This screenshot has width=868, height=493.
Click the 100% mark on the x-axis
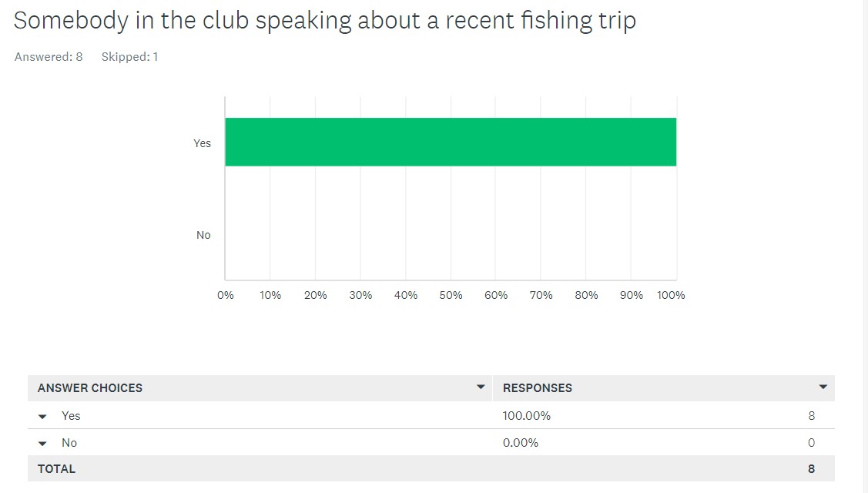[x=671, y=295]
